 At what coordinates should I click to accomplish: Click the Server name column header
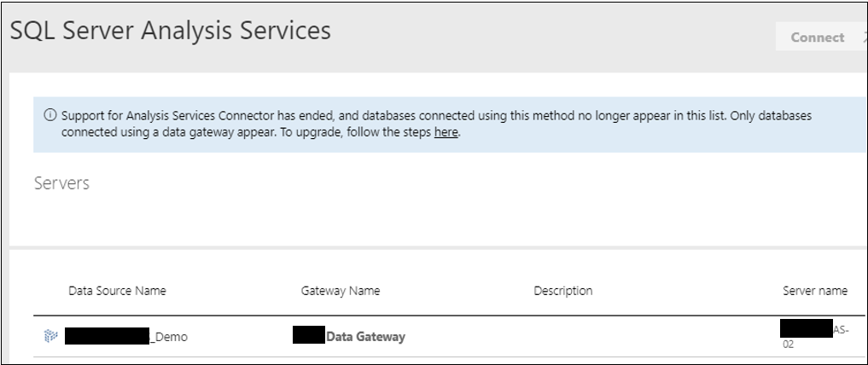[x=815, y=291]
